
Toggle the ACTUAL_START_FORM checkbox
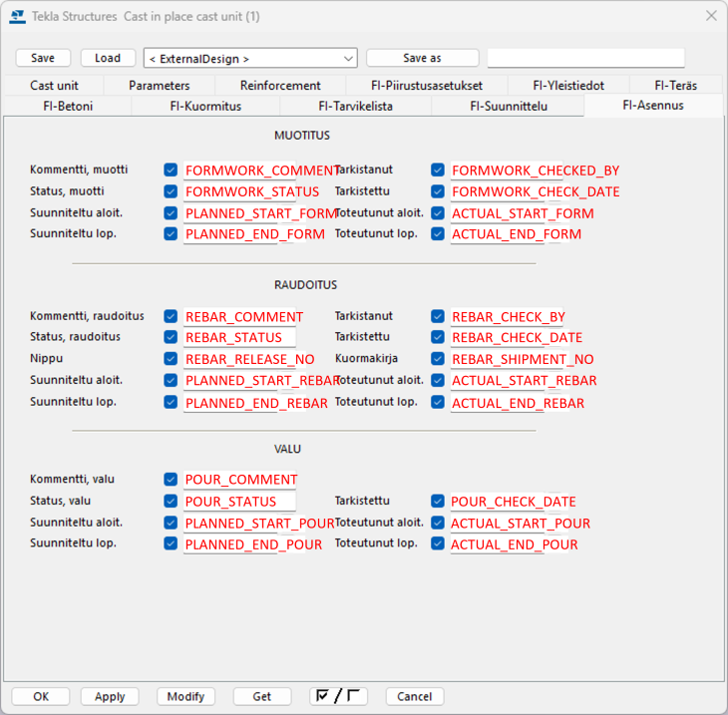coord(438,213)
